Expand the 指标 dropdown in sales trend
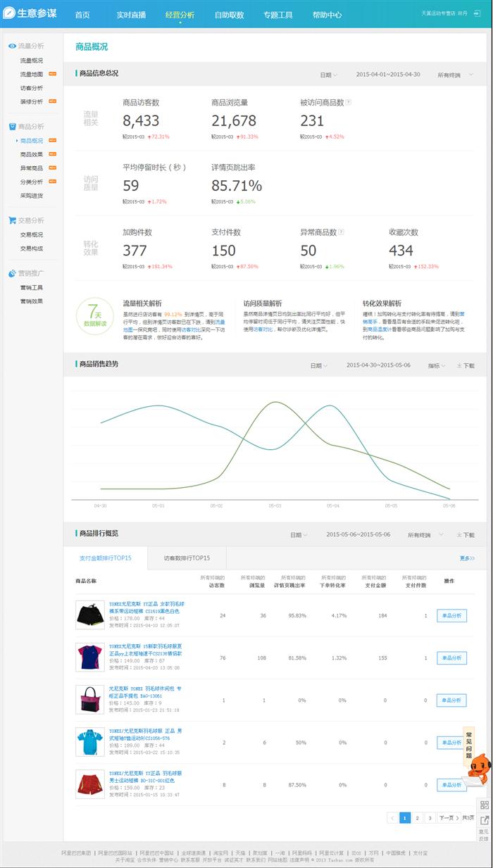 [x=437, y=366]
